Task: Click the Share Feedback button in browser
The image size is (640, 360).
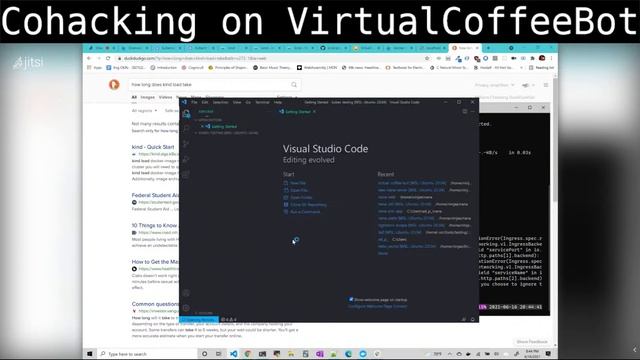Action: click(x=532, y=342)
